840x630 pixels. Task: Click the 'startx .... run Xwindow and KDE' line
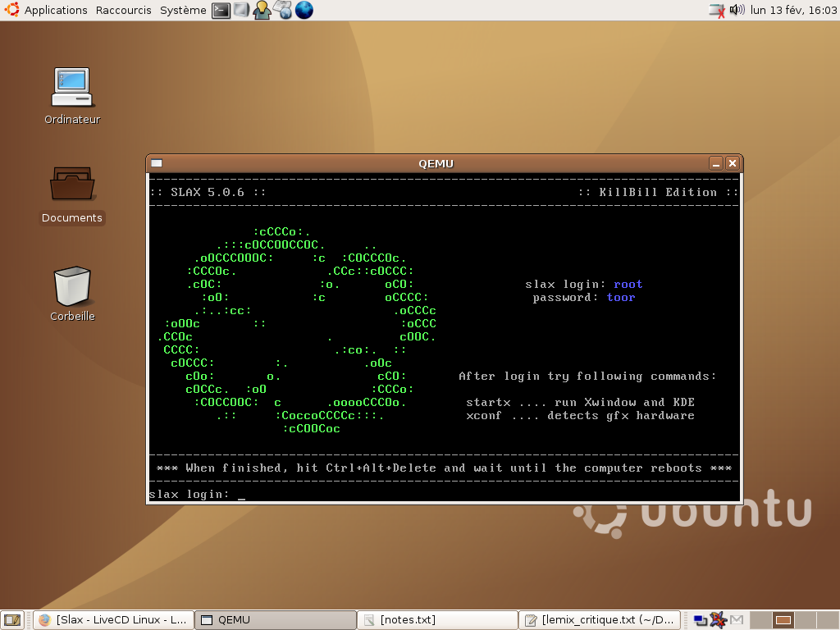580,402
